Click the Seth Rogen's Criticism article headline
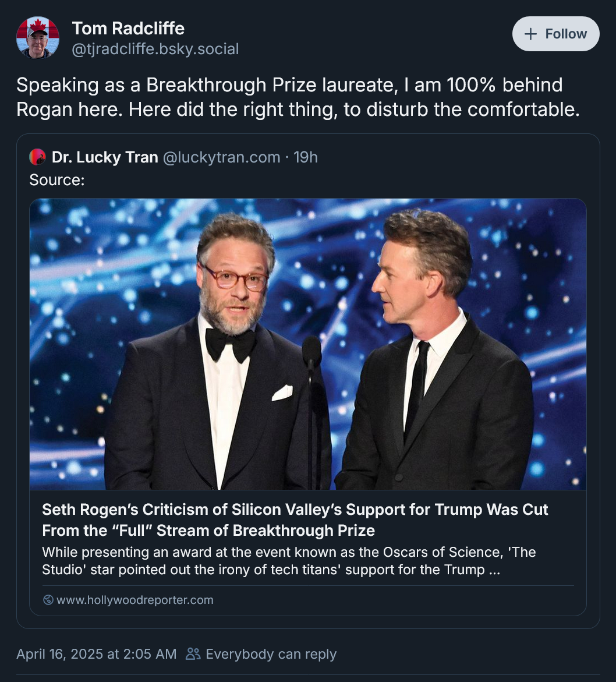Screen dimensions: 616x682 pos(295,520)
